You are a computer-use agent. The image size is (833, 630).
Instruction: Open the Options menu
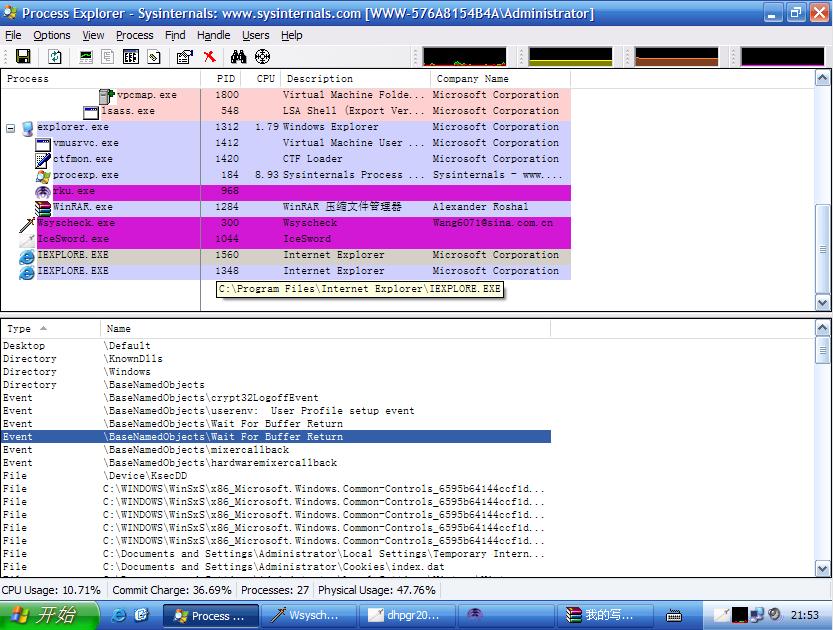pyautogui.click(x=52, y=35)
